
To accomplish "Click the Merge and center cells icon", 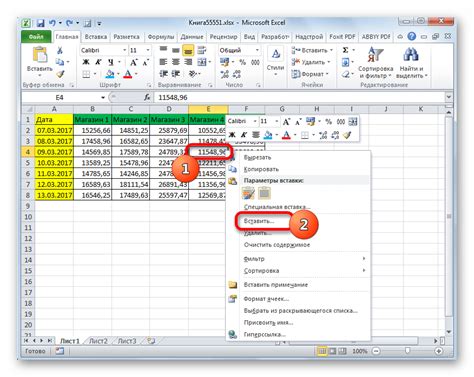I will (x=202, y=62).
